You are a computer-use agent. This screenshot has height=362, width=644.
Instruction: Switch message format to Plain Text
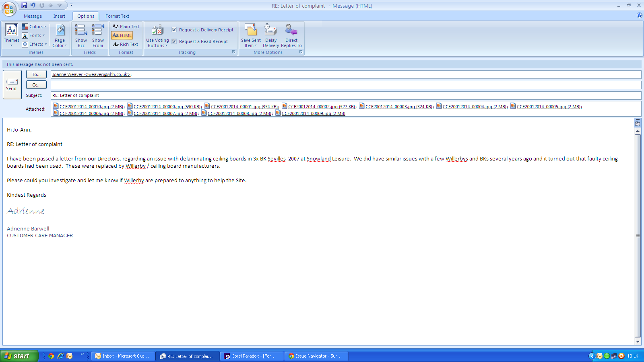[126, 27]
